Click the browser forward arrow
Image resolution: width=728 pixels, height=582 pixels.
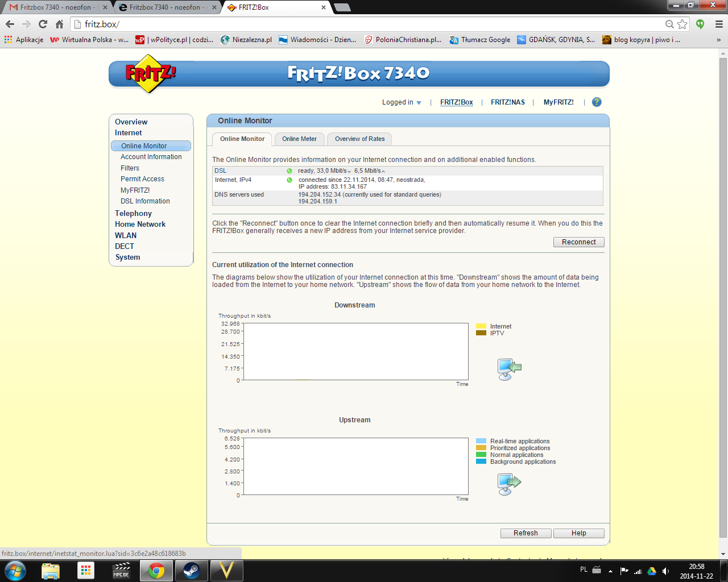pos(26,24)
